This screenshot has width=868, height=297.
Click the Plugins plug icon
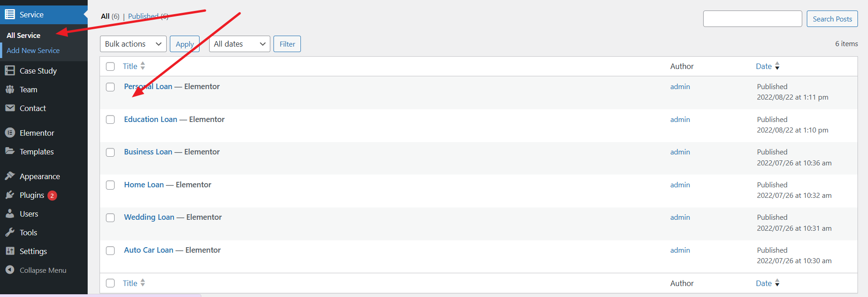[10, 195]
